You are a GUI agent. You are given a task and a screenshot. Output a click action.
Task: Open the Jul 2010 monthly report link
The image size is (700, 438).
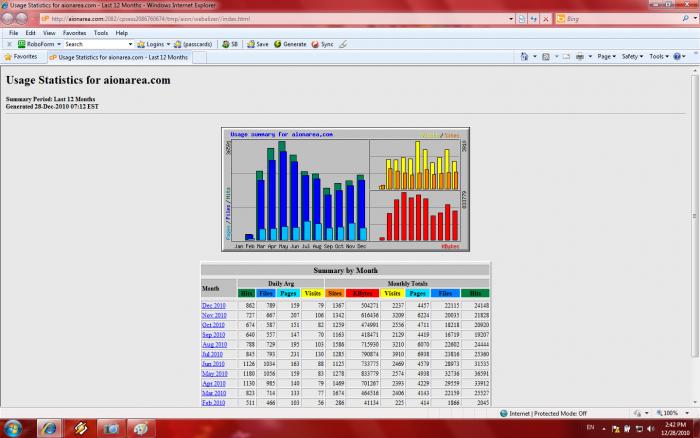pyautogui.click(x=213, y=354)
